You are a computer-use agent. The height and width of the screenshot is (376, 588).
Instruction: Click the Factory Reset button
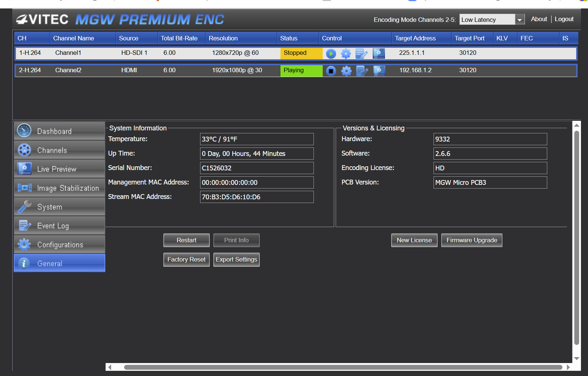pos(186,259)
